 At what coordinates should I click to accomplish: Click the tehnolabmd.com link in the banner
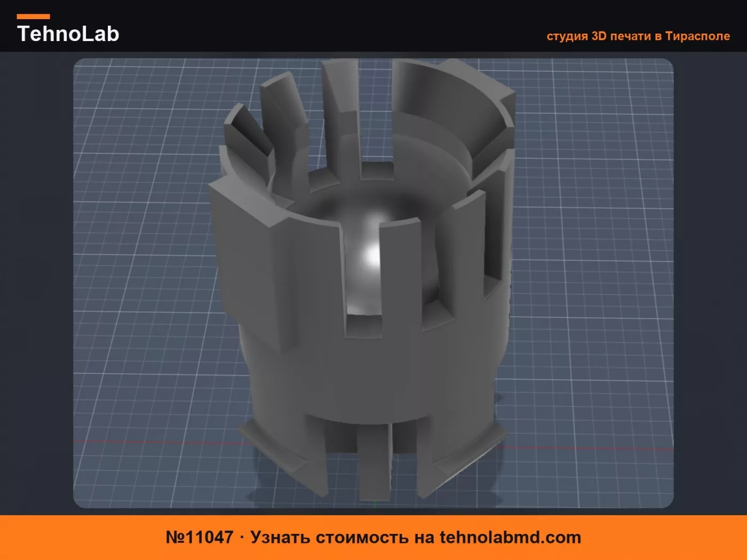(510, 537)
